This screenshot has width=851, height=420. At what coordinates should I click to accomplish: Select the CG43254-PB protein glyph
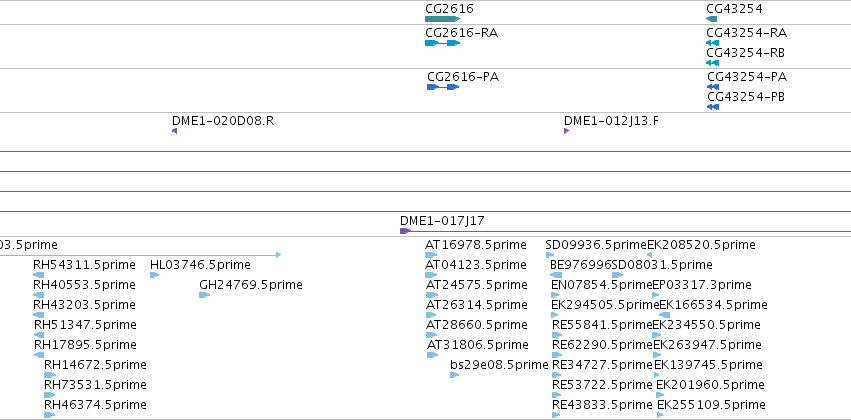click(x=713, y=107)
